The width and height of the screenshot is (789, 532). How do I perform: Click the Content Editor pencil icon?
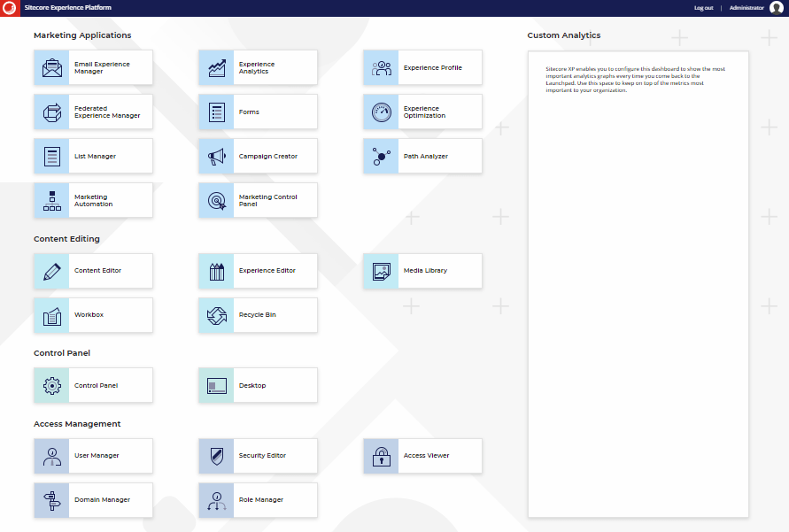click(x=51, y=271)
